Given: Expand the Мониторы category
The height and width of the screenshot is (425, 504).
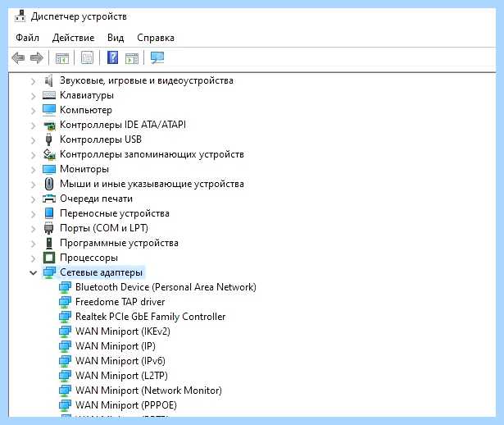Looking at the screenshot, I should [33, 170].
